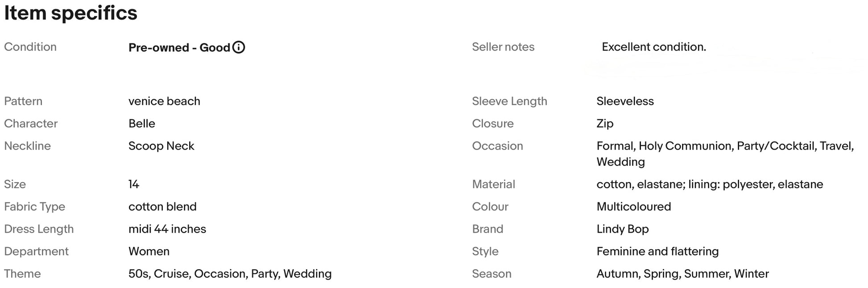
Task: Click the Belle character value
Action: 142,124
